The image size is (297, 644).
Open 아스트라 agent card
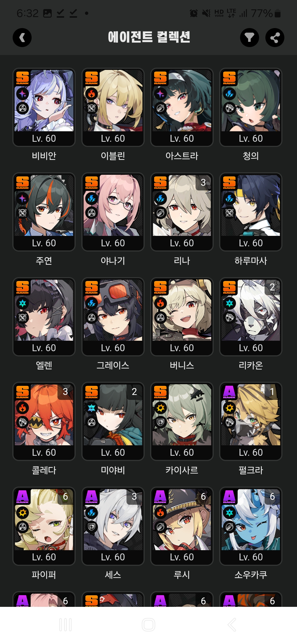coord(182,107)
